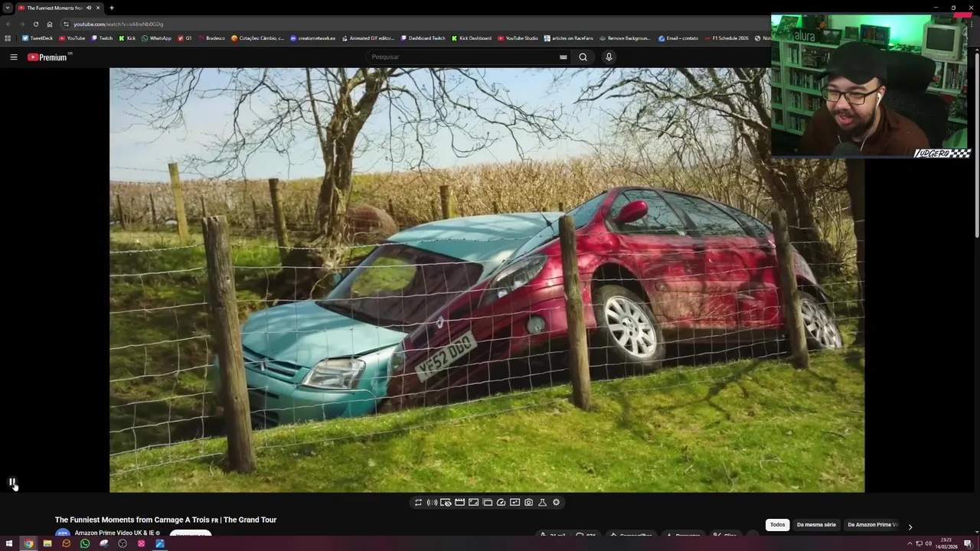980x551 pixels.
Task: Open the Kick Dashboard bookmark
Action: (x=471, y=38)
